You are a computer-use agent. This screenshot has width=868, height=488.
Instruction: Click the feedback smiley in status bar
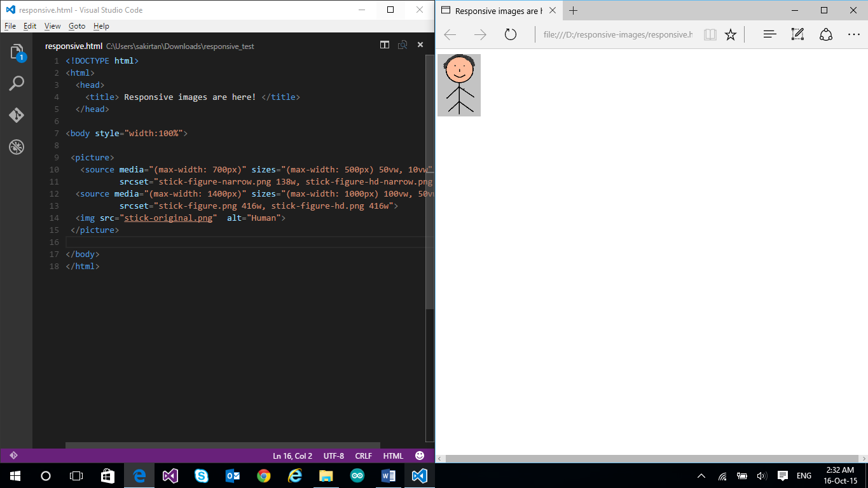click(x=420, y=456)
